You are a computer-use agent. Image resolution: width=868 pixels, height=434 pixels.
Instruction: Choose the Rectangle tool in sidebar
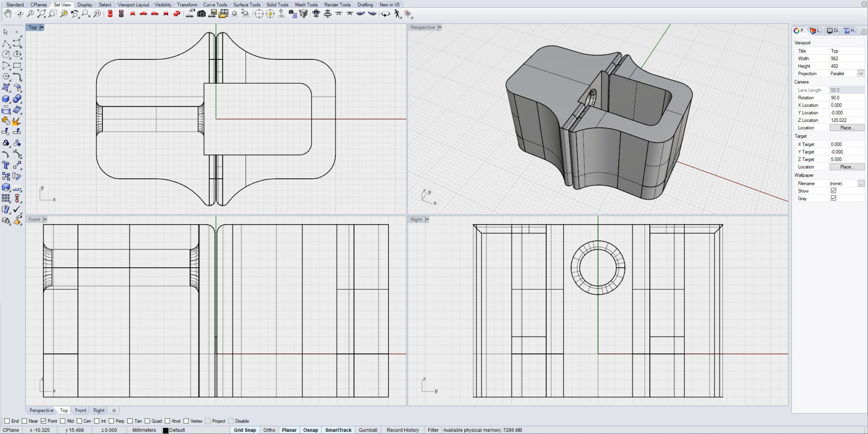click(17, 66)
